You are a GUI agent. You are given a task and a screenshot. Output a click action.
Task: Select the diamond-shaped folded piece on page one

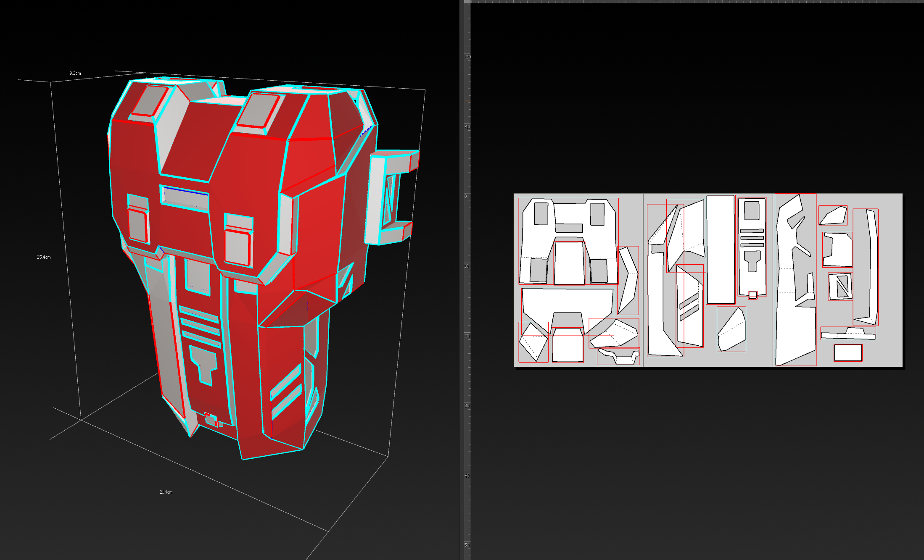point(533,342)
